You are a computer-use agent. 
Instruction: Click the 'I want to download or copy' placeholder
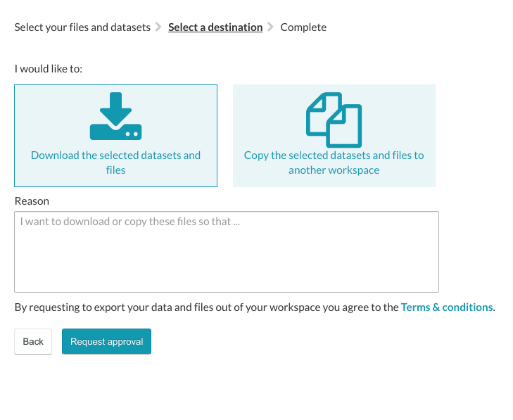point(130,222)
